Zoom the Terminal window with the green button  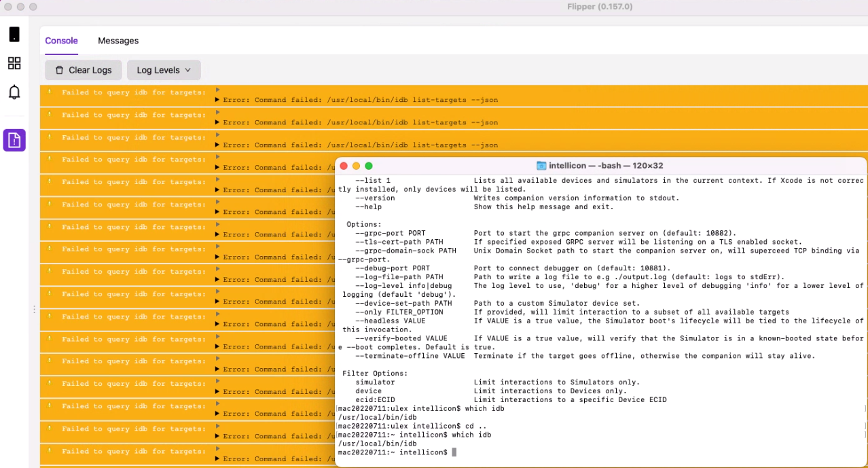pyautogui.click(x=369, y=166)
